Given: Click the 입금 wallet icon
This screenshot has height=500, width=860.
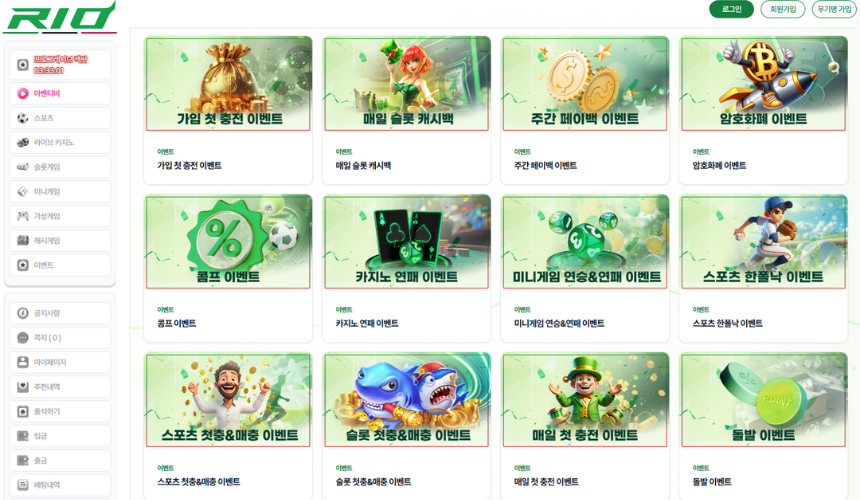Looking at the screenshot, I should click(22, 436).
